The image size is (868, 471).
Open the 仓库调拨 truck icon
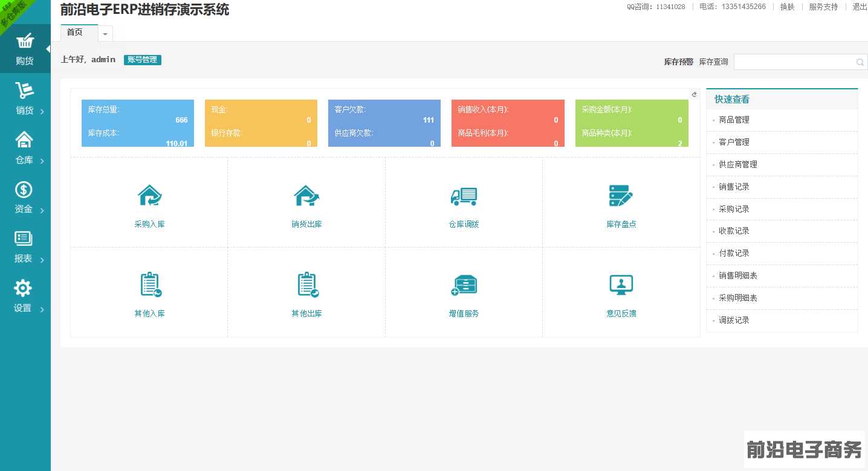click(464, 196)
